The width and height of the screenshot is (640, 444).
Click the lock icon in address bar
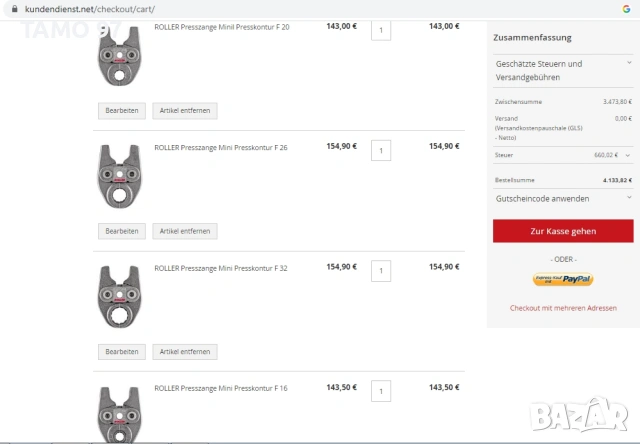point(13,8)
